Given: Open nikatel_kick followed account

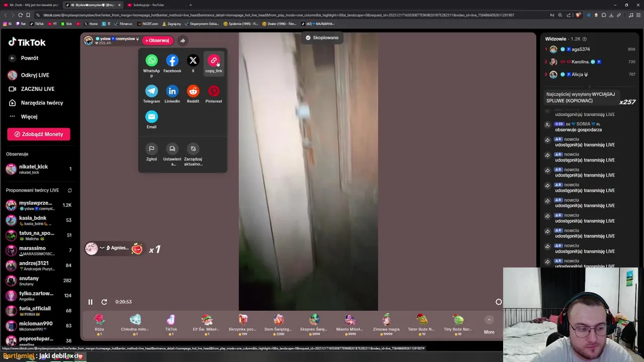Looking at the screenshot, I should (x=39, y=169).
